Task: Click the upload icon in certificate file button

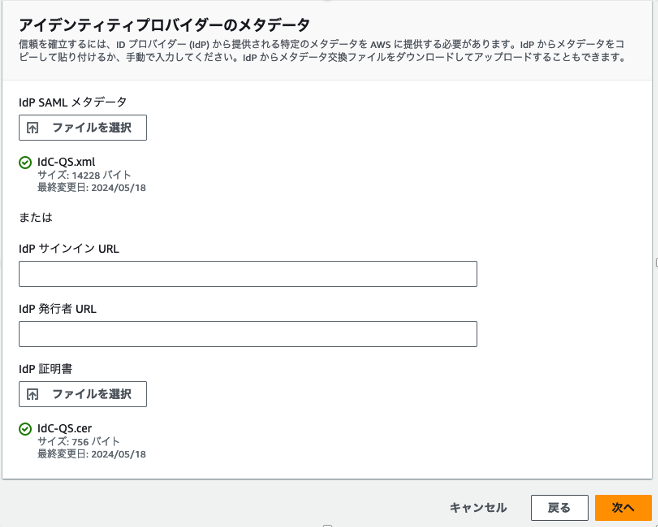Action: point(32,394)
